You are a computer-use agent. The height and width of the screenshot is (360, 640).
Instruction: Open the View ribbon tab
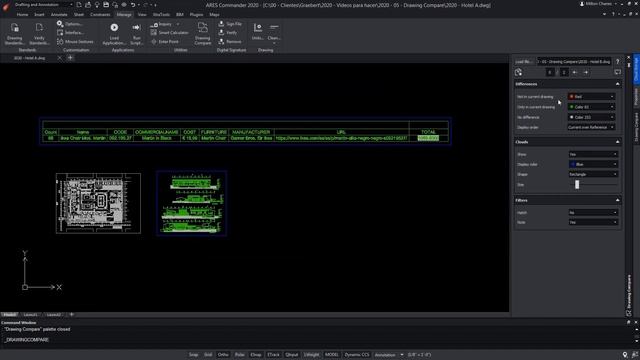(x=142, y=15)
